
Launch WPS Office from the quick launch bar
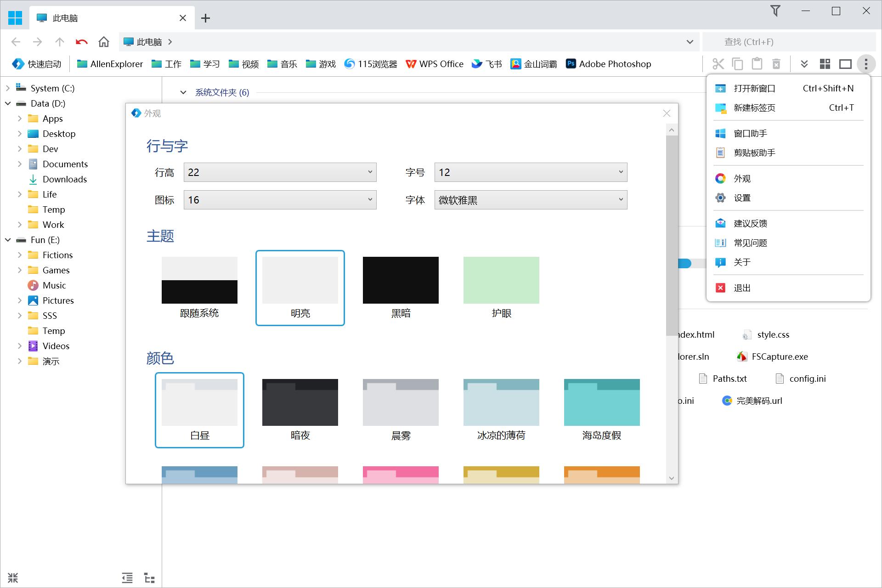click(435, 64)
